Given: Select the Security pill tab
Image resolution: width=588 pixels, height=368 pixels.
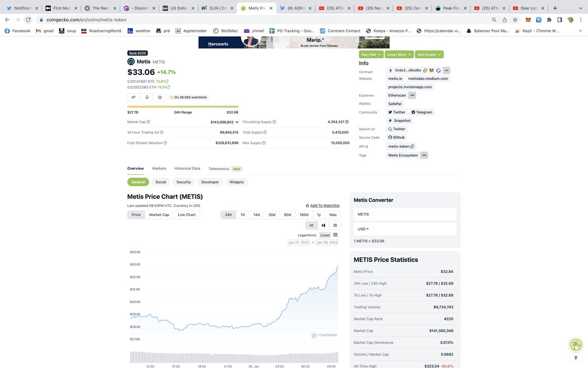Looking at the screenshot, I should coord(184,182).
